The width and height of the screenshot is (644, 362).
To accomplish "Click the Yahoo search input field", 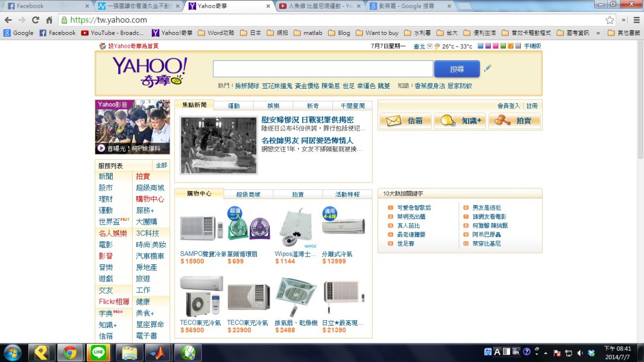I will coord(323,69).
